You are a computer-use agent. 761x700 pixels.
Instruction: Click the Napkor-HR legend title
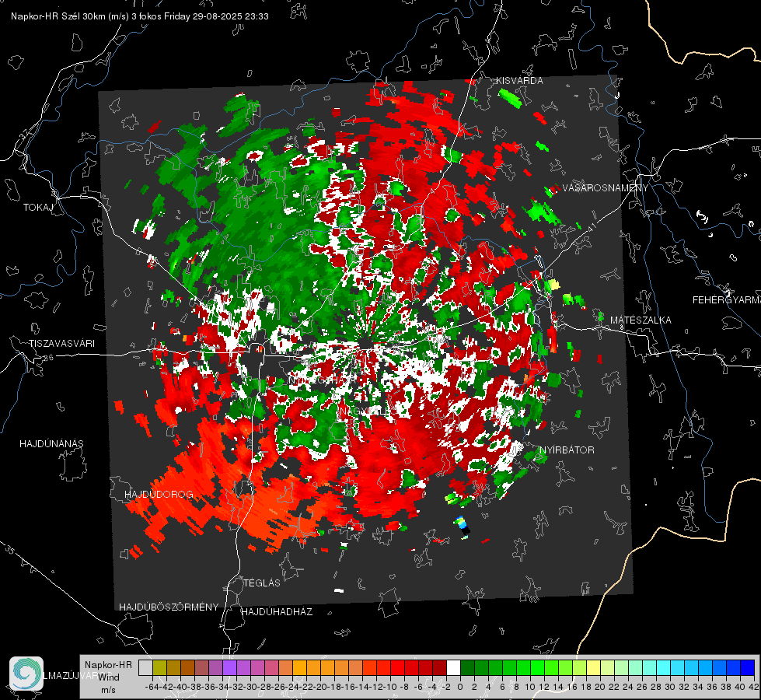point(108,665)
